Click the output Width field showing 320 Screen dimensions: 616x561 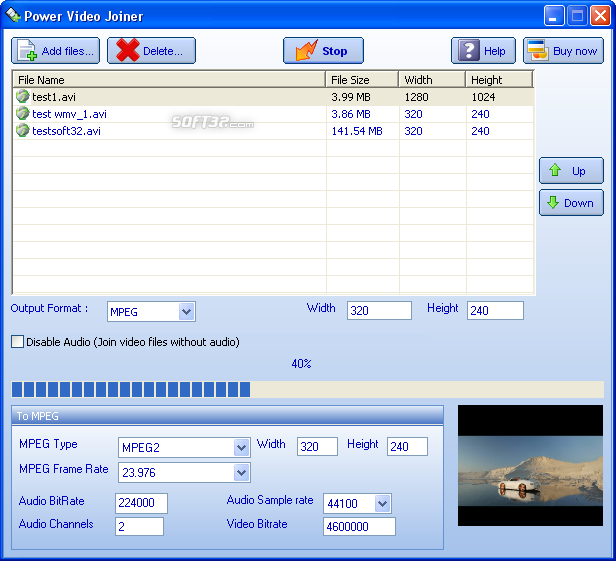click(379, 311)
